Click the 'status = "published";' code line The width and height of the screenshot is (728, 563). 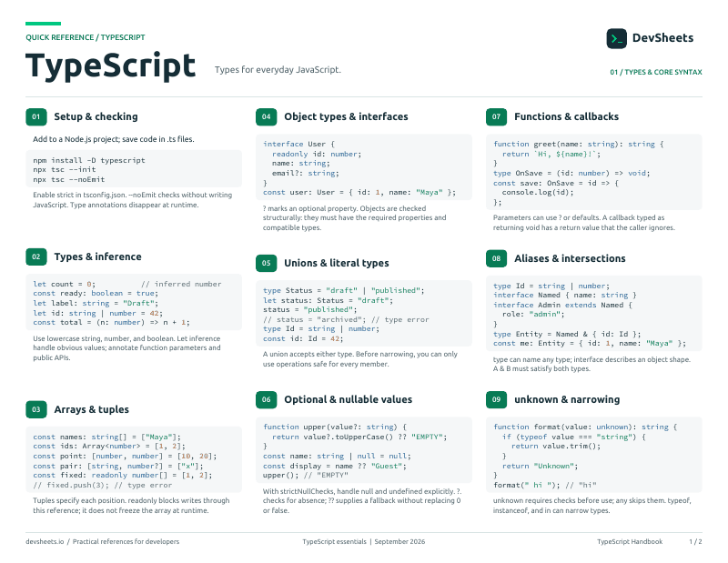(310, 309)
